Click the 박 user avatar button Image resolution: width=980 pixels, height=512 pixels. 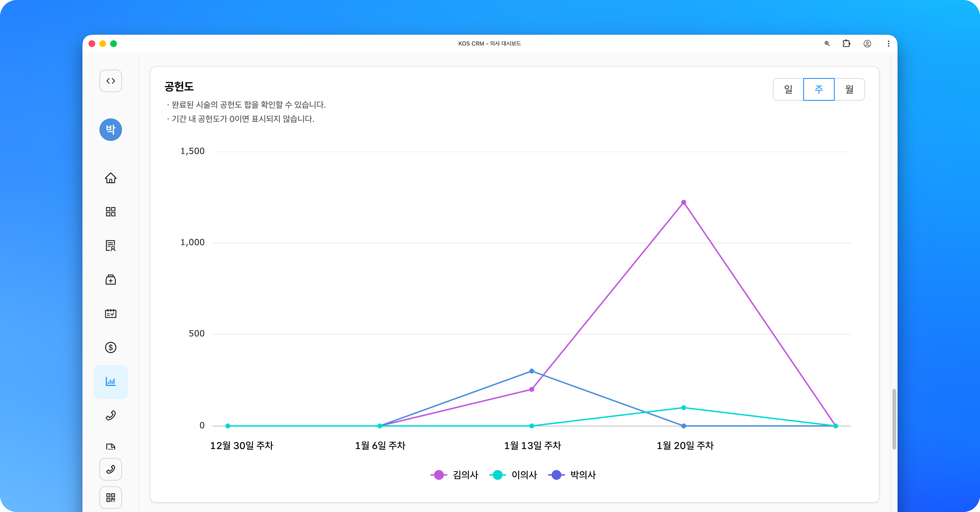click(x=111, y=130)
